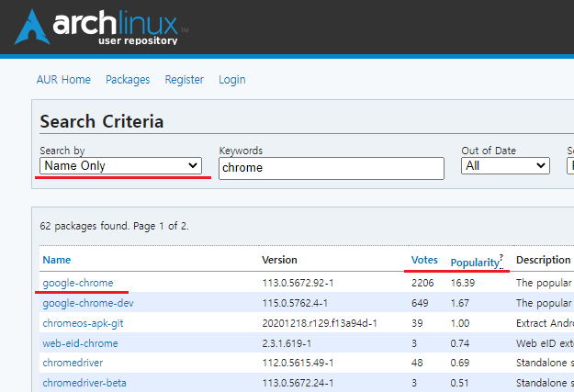Sort results by Votes column
The image size is (574, 392).
[x=424, y=260]
